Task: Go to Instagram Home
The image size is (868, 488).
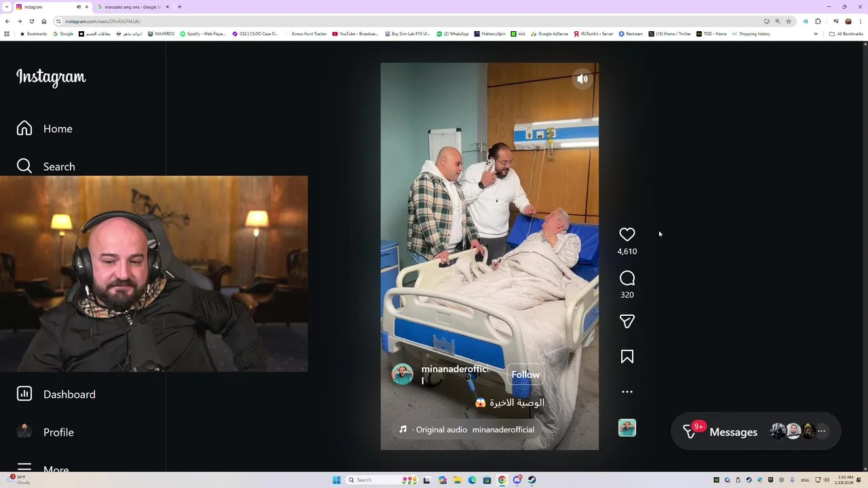Action: coord(45,129)
